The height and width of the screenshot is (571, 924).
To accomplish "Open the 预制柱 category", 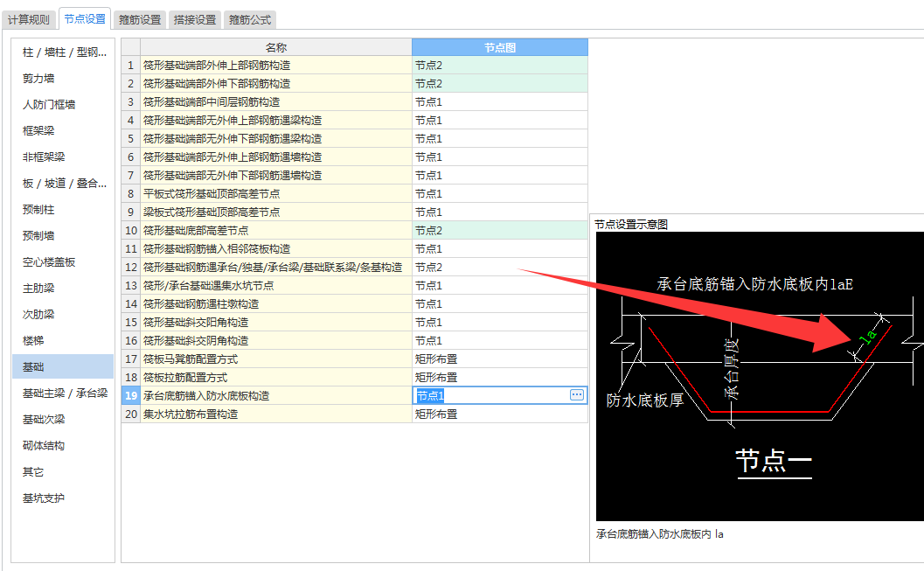I will point(64,209).
